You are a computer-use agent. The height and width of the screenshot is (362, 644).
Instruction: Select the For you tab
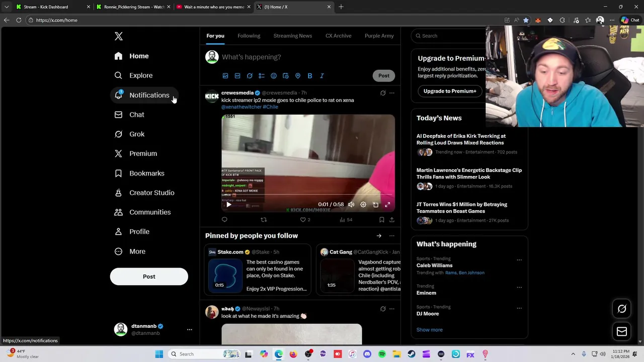point(215,36)
